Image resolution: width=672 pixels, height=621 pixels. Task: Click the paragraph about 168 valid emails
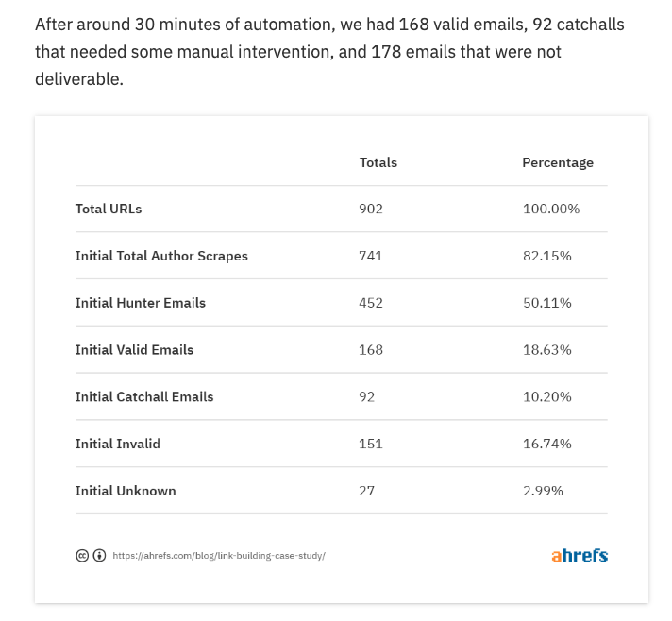(329, 52)
